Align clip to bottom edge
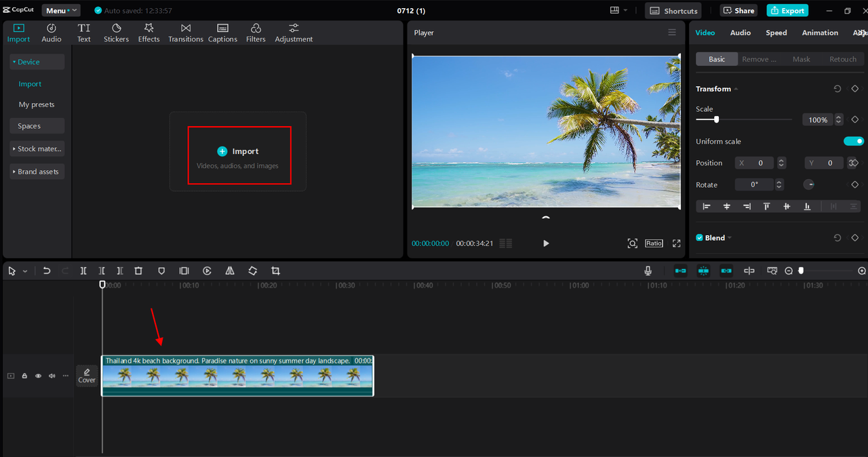The image size is (868, 457). (807, 206)
